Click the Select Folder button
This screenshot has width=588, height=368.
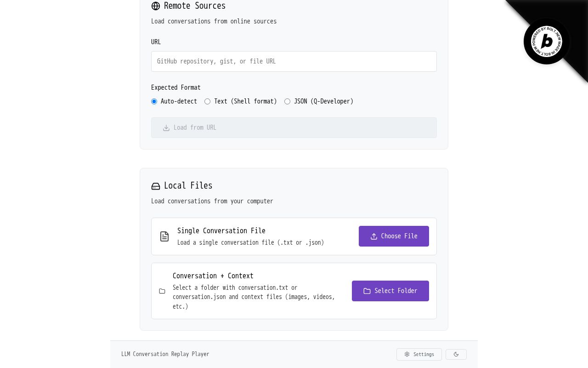390,291
